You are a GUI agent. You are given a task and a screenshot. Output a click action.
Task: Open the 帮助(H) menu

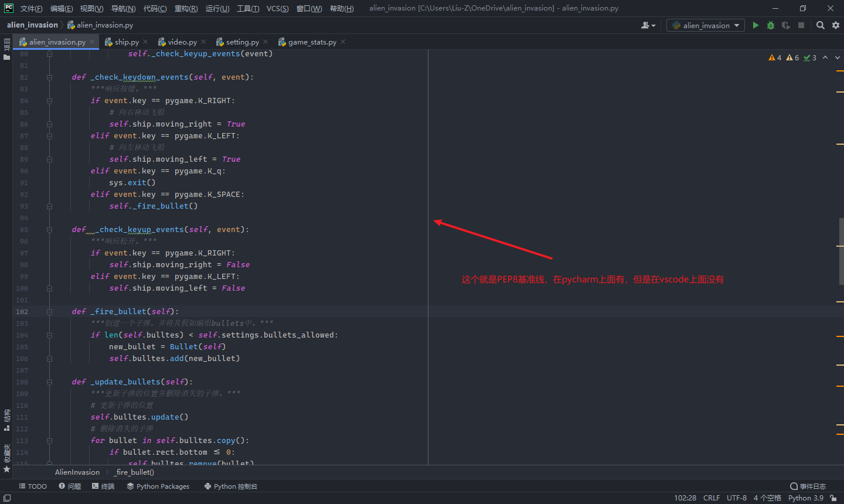point(342,8)
